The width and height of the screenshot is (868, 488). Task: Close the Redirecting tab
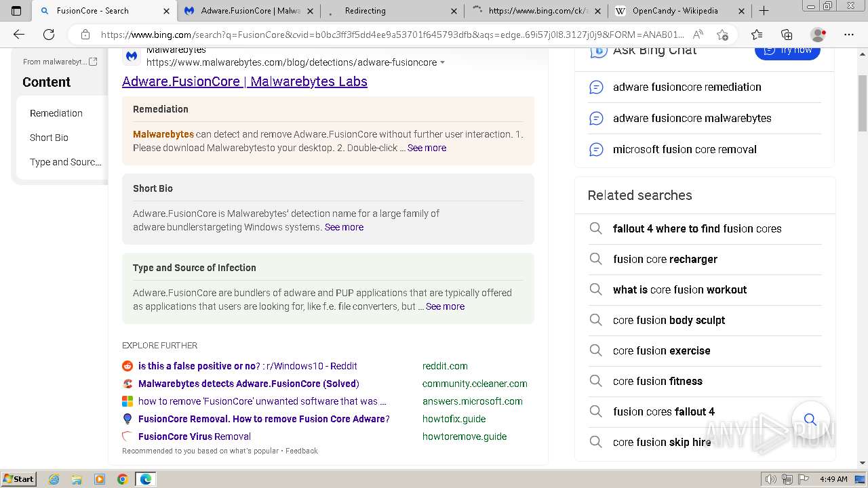click(x=454, y=11)
